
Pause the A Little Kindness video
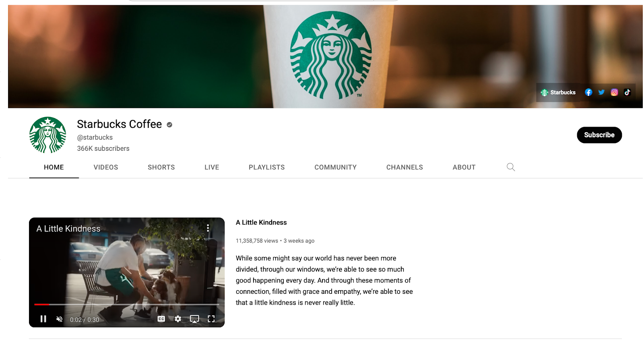point(43,319)
